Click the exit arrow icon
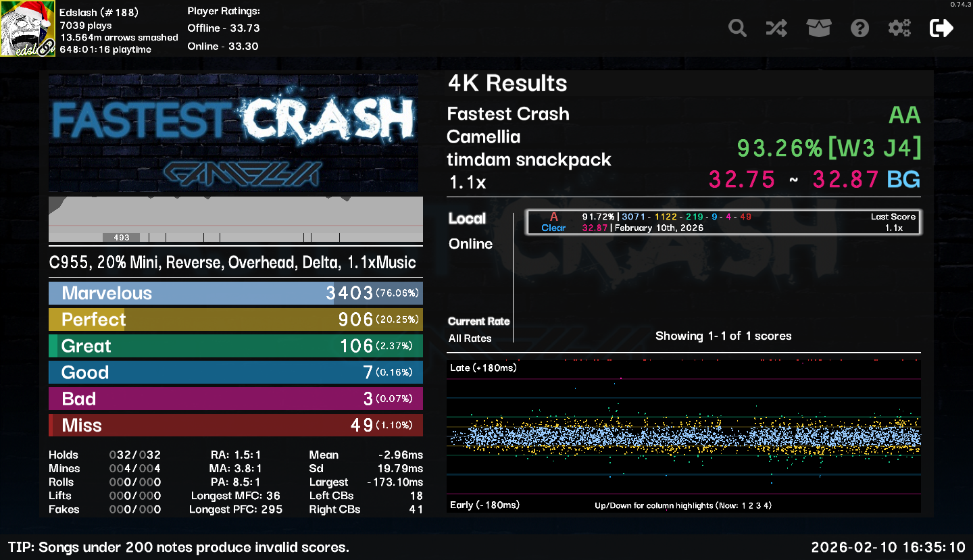 (x=941, y=28)
